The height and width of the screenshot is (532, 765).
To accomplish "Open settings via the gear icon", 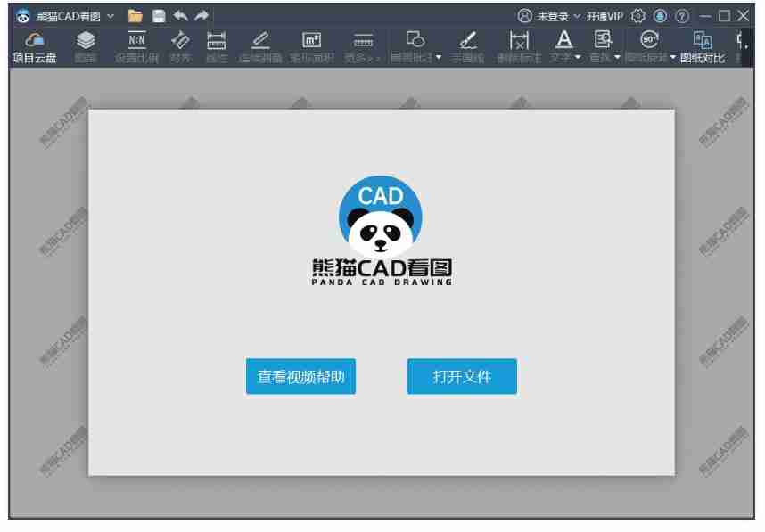I will 637,16.
